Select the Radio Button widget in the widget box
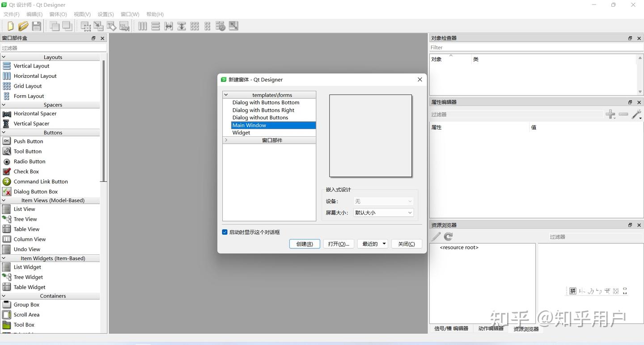 [x=30, y=161]
